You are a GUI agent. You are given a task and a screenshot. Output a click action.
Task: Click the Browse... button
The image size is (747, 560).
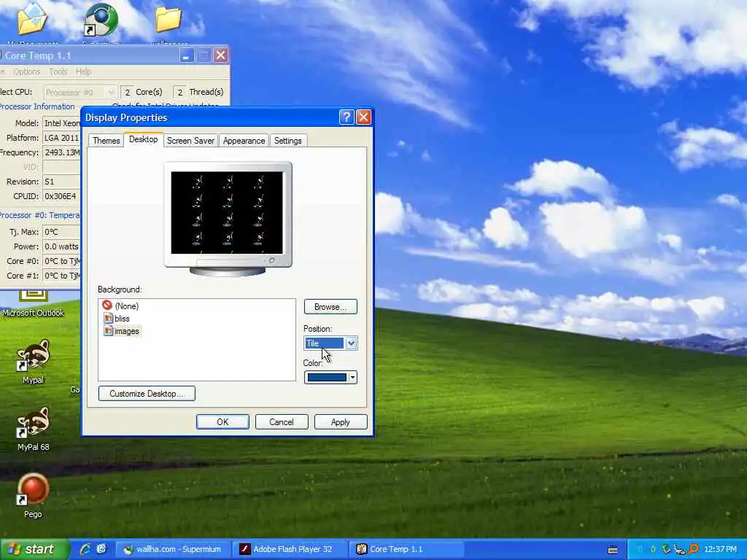coord(330,307)
